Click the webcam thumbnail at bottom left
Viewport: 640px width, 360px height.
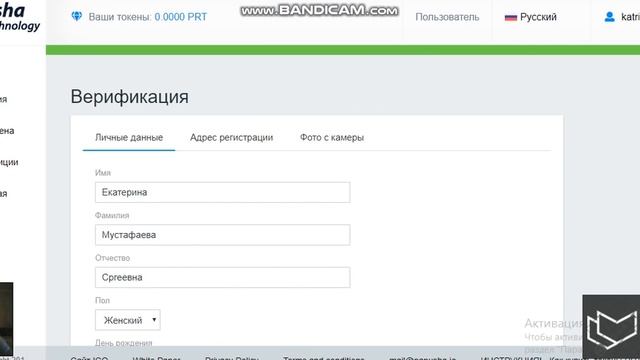point(6,318)
